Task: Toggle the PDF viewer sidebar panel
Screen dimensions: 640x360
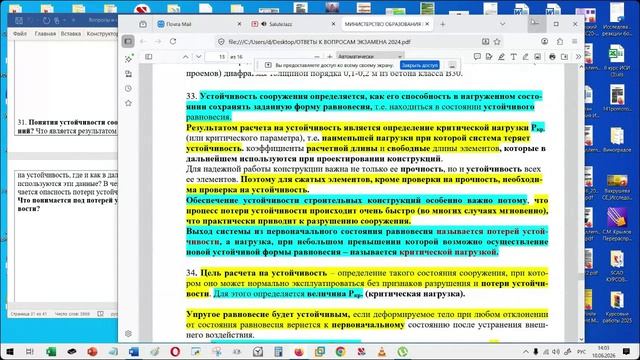Action: coord(149,57)
